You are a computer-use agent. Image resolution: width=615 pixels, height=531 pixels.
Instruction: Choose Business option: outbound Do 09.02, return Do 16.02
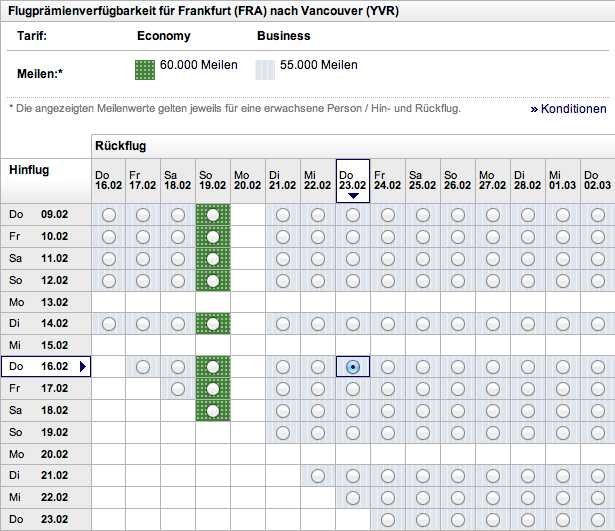click(x=109, y=215)
